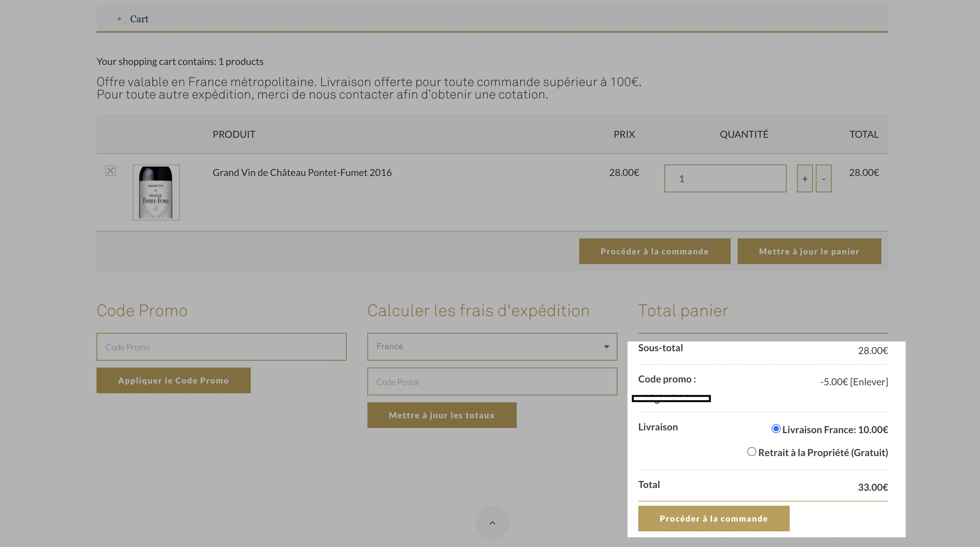Click the breadcrumb arrow before Cart
The width and height of the screenshot is (980, 547).
point(119,19)
